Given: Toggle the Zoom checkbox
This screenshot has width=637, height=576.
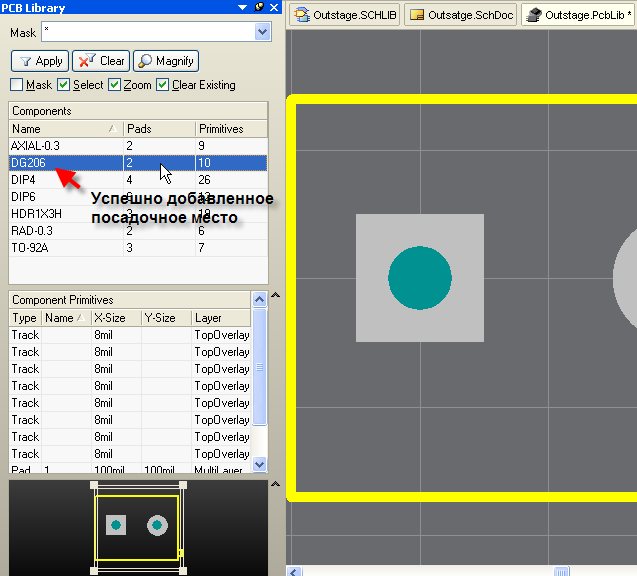Looking at the screenshot, I should [114, 85].
